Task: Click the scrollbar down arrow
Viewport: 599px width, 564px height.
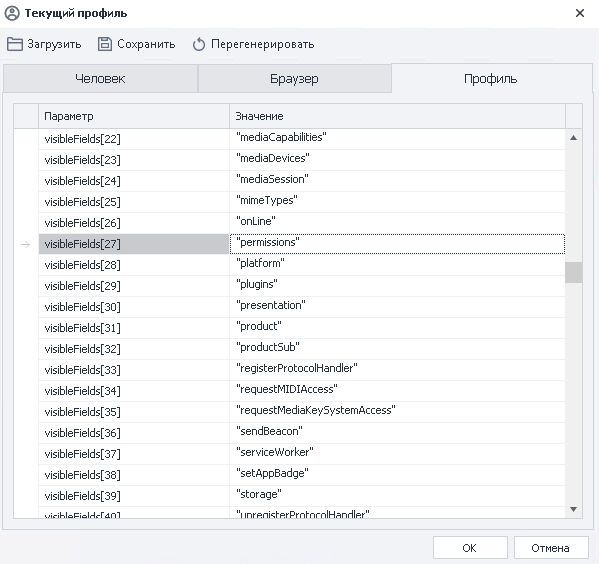Action: pyautogui.click(x=573, y=509)
